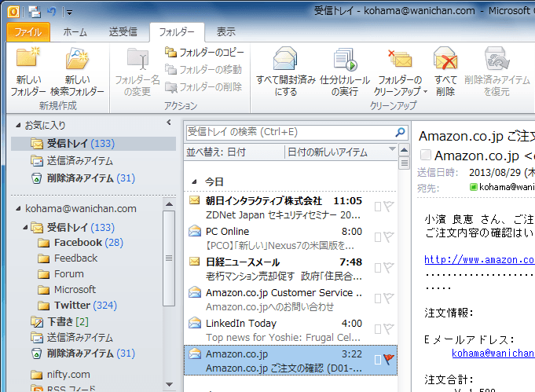
Task: Click the Send/Receive icon in quick access toolbar
Action: click(35, 12)
